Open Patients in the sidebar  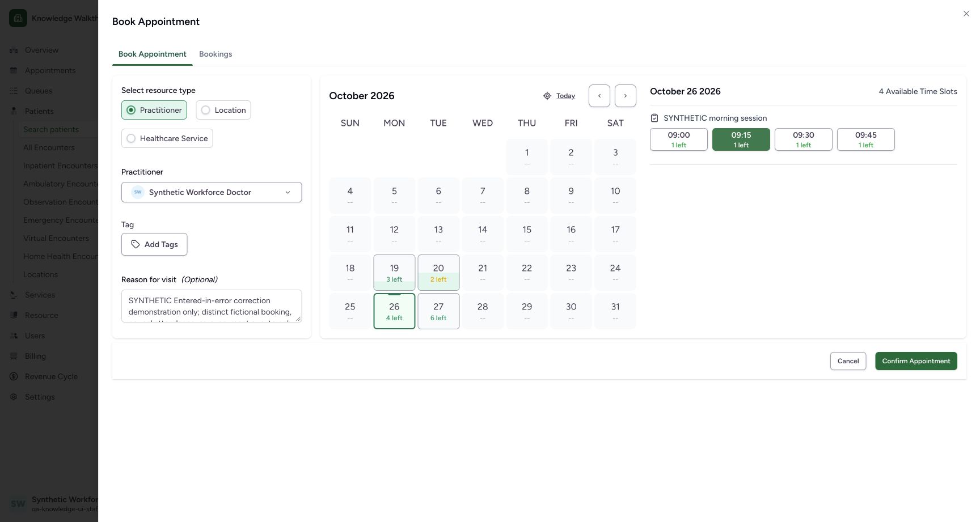(39, 111)
